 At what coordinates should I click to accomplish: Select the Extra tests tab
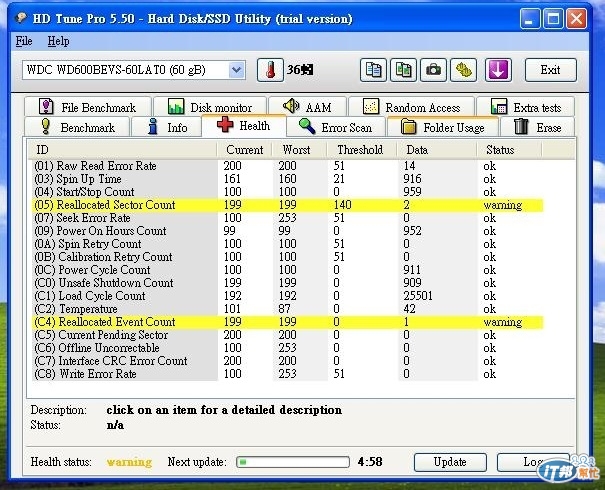pos(526,107)
